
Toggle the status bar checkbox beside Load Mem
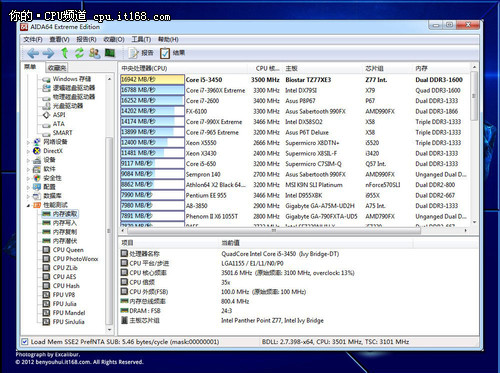pyautogui.click(x=25, y=342)
